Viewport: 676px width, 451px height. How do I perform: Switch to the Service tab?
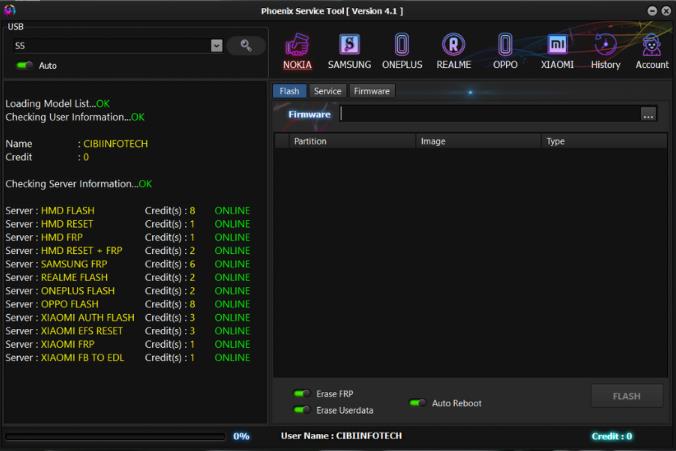327,91
